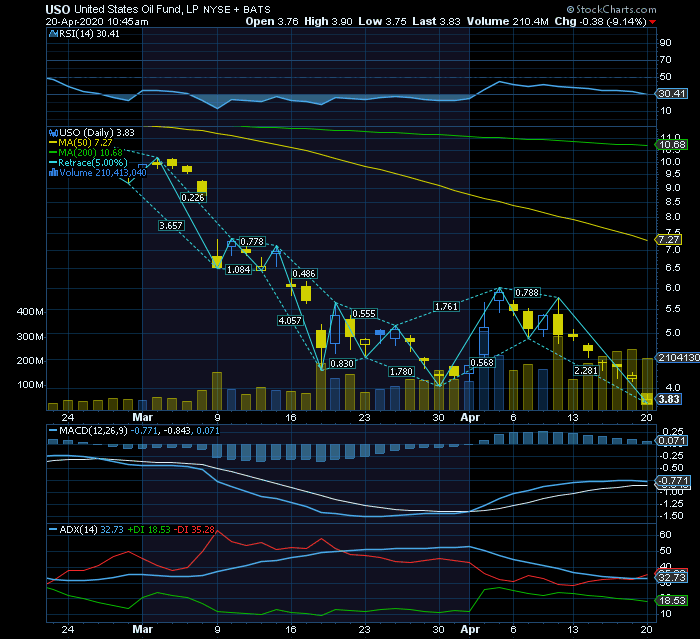Click the 2.281 retracement label
This screenshot has height=639, width=700.
click(x=585, y=371)
